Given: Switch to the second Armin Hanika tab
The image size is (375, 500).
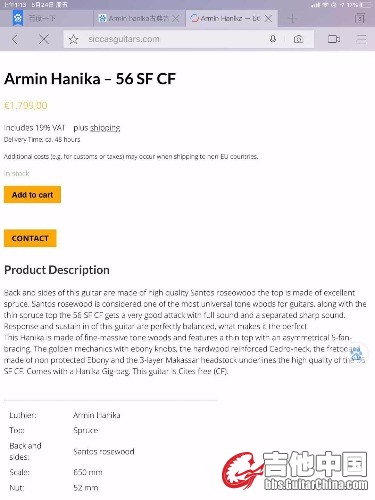Looking at the screenshot, I should click(134, 18).
